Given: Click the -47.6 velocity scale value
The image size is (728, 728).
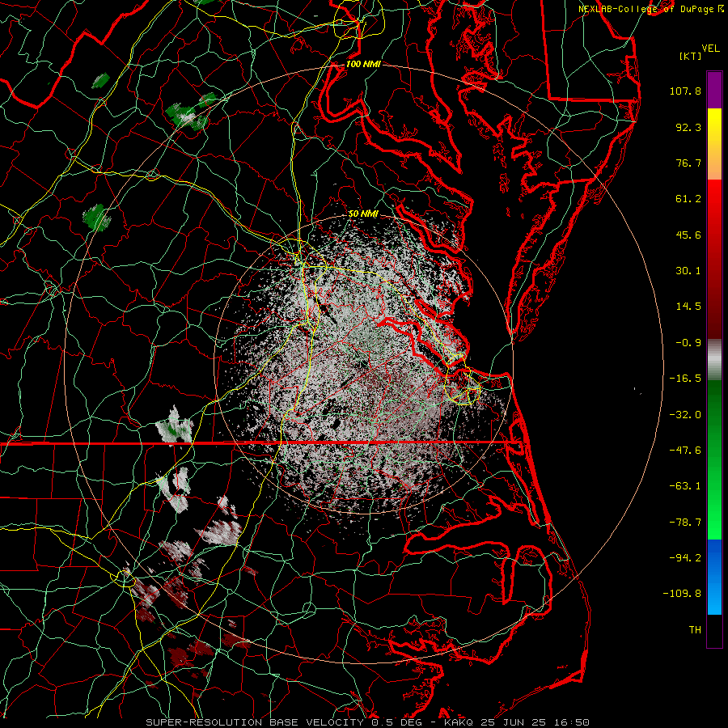Looking at the screenshot, I should (x=685, y=451).
